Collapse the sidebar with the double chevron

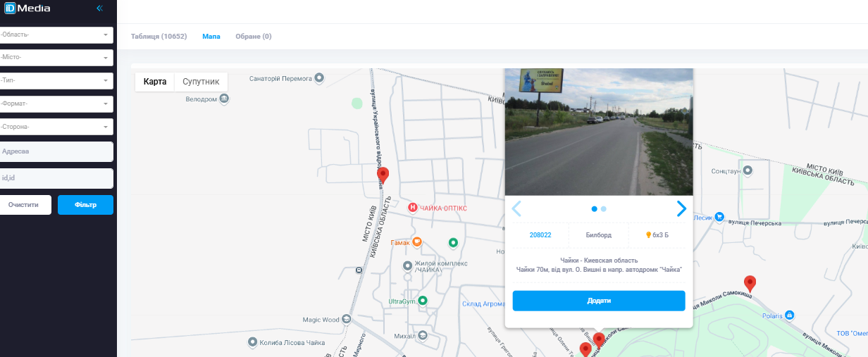99,8
